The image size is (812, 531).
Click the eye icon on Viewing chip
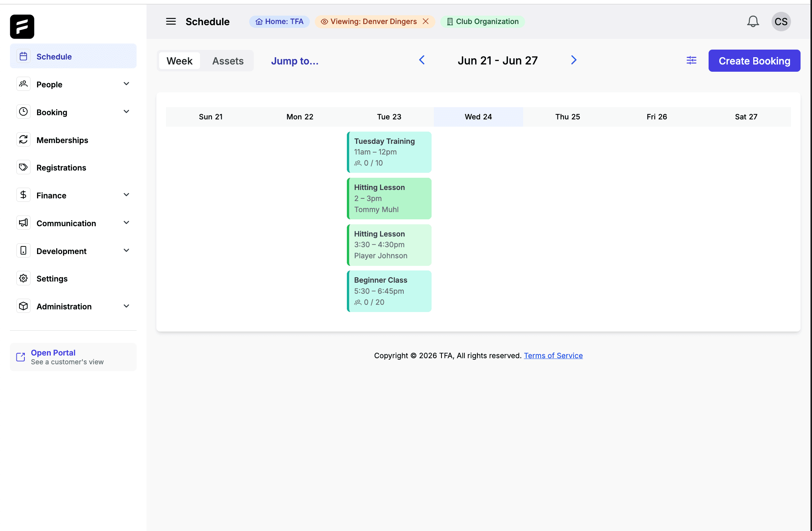click(x=324, y=22)
